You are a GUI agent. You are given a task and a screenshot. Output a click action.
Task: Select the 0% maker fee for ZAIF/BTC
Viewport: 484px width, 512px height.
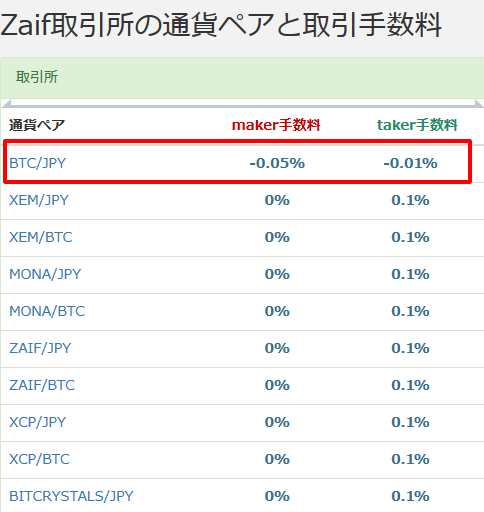click(277, 385)
